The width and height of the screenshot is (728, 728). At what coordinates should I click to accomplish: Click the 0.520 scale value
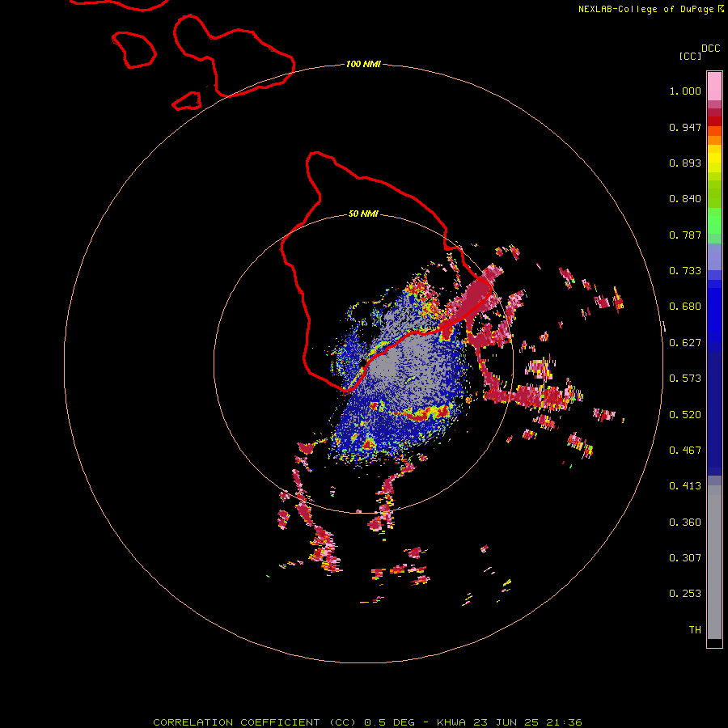[685, 415]
